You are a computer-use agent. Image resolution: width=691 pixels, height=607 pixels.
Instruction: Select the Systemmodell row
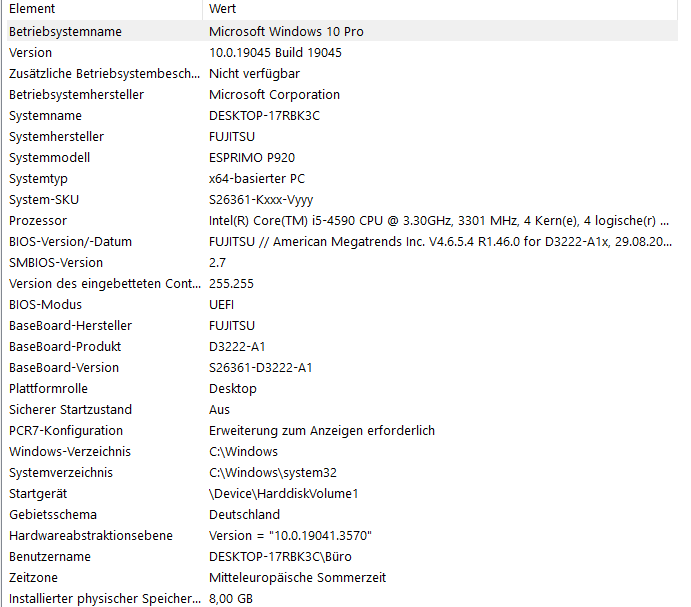(x=342, y=158)
